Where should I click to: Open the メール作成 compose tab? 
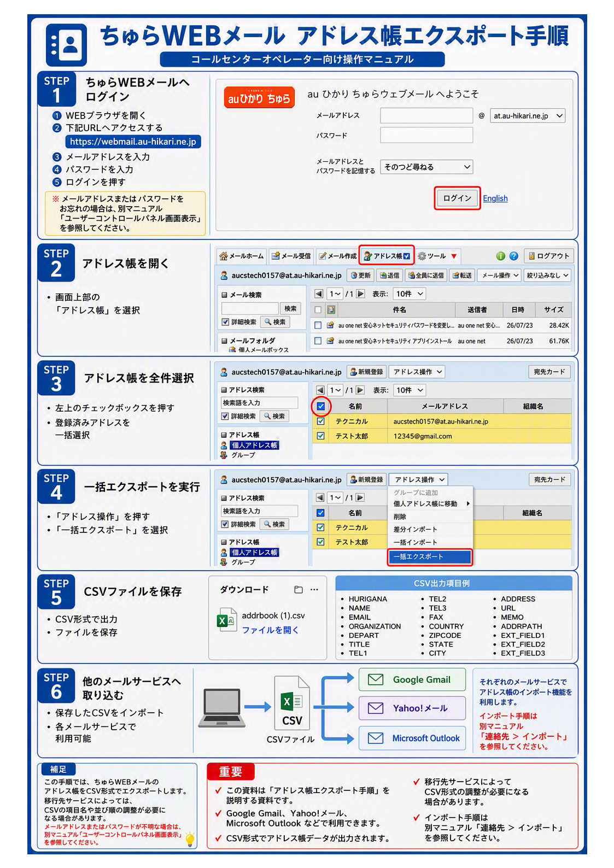(337, 256)
